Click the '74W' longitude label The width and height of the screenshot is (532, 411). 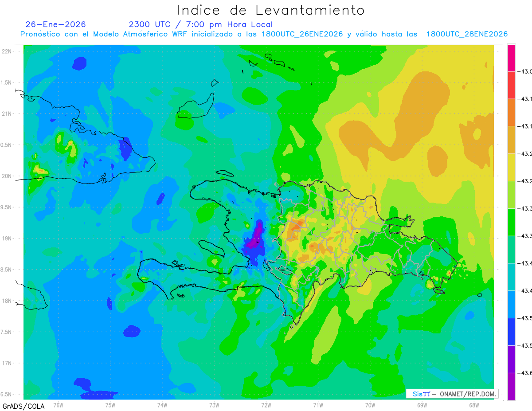(162, 405)
